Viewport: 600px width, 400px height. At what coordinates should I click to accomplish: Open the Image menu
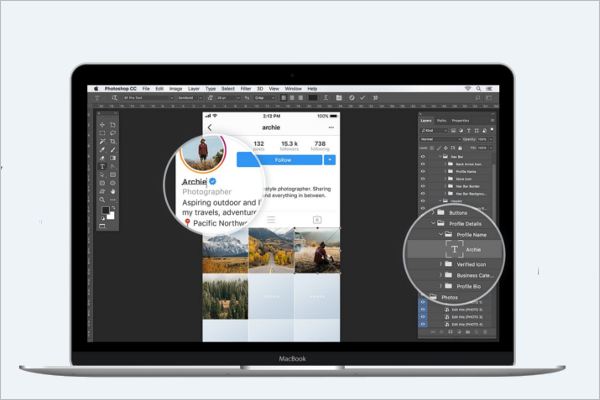176,88
